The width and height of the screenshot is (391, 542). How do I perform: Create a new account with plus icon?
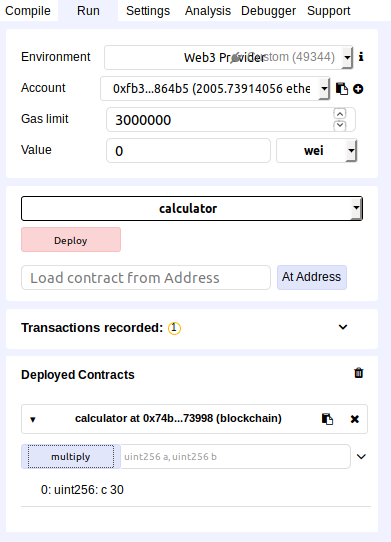click(358, 89)
